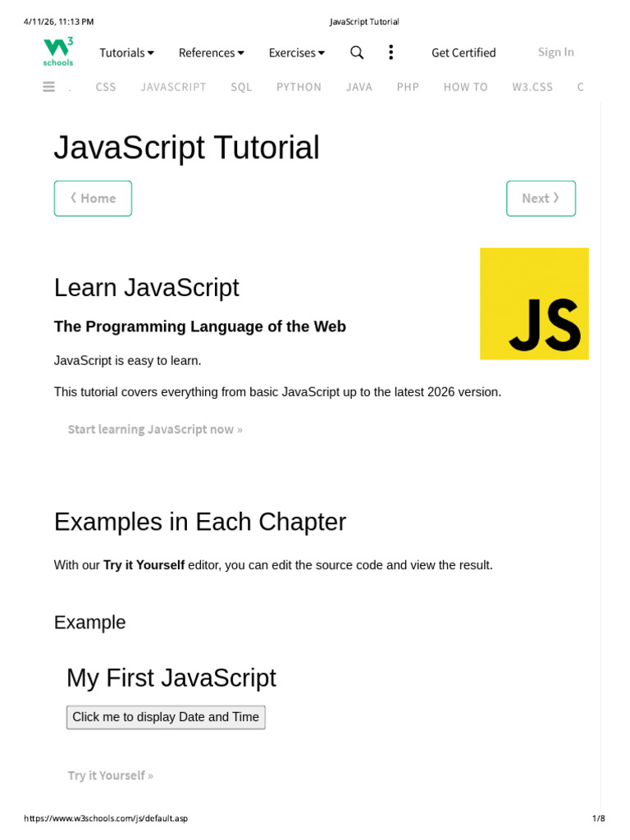Click the print timestamp 4/11/26, 11:13 PM

tap(58, 21)
